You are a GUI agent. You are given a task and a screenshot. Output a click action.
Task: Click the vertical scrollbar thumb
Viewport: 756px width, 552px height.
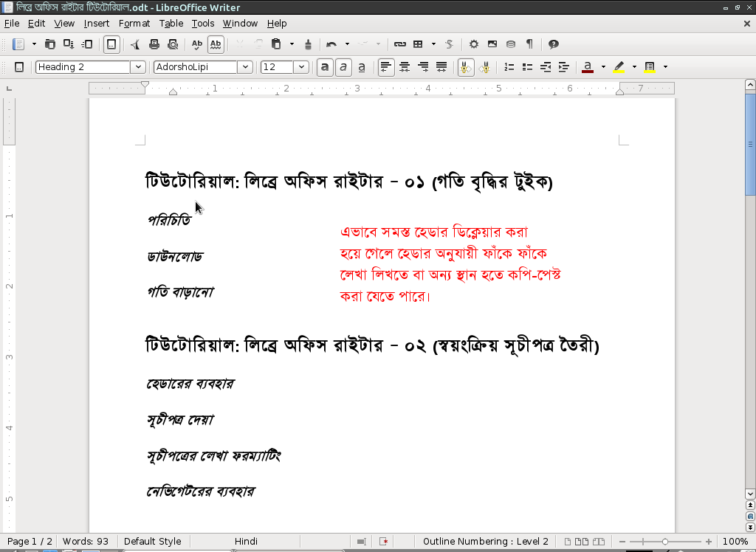tap(750, 145)
